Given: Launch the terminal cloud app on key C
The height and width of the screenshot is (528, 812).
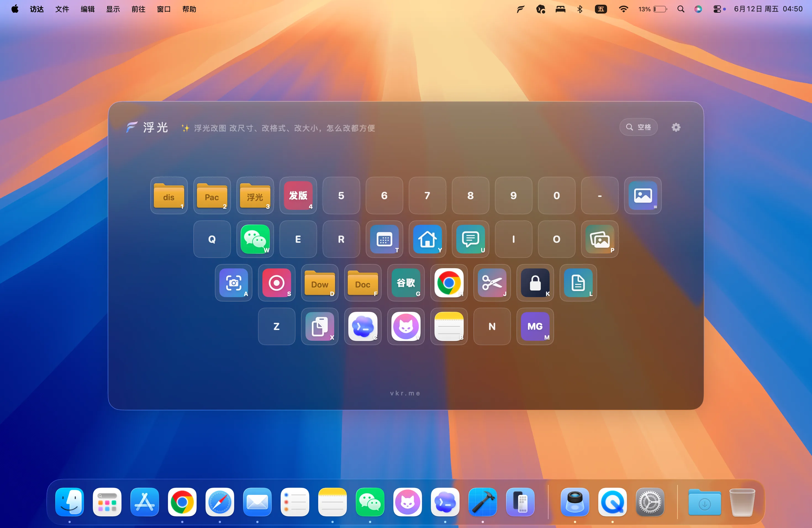Looking at the screenshot, I should click(x=363, y=326).
